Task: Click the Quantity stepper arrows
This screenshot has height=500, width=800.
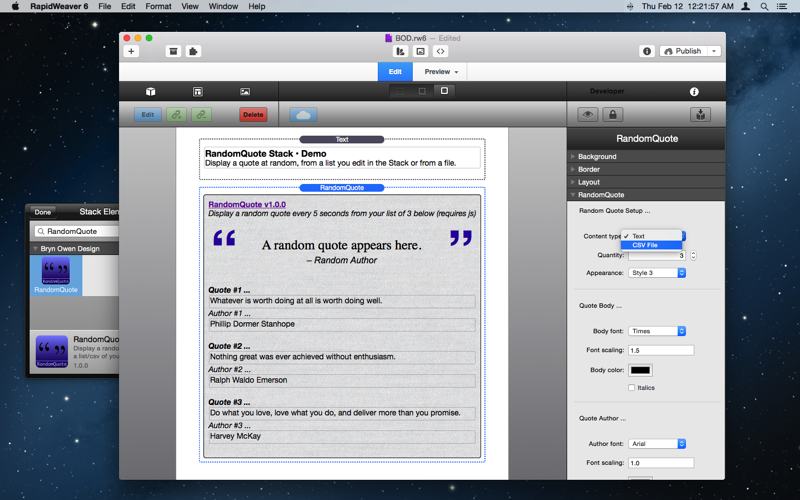Action: [x=693, y=255]
